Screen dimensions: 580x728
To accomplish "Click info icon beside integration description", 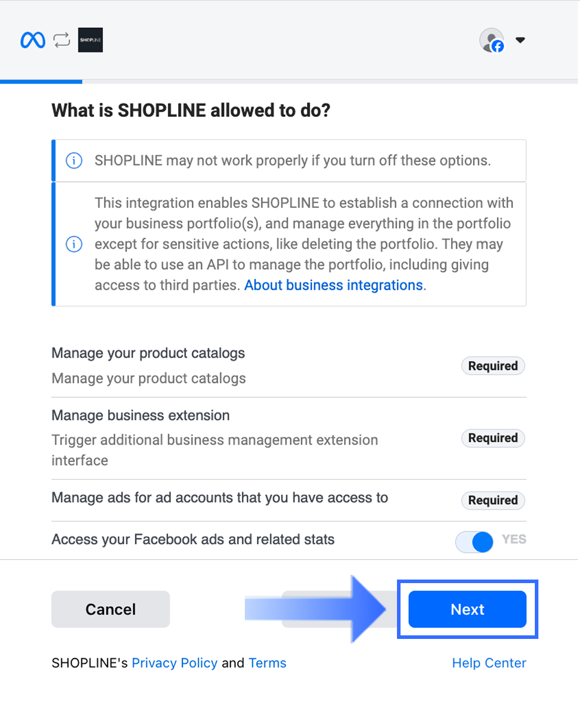I will (x=74, y=244).
